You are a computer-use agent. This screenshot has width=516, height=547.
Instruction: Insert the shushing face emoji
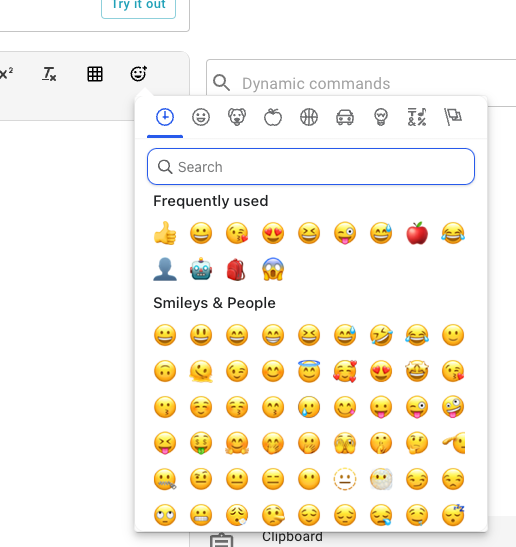coord(381,443)
